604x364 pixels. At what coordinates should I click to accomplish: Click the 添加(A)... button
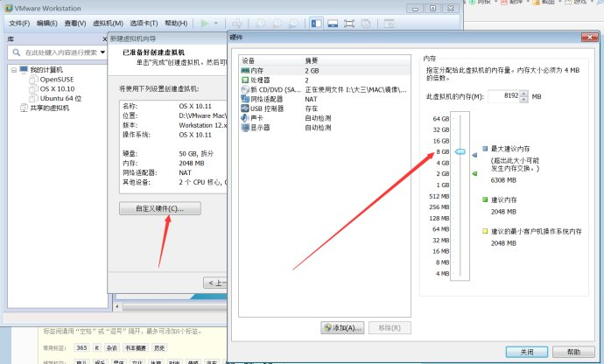[342, 328]
